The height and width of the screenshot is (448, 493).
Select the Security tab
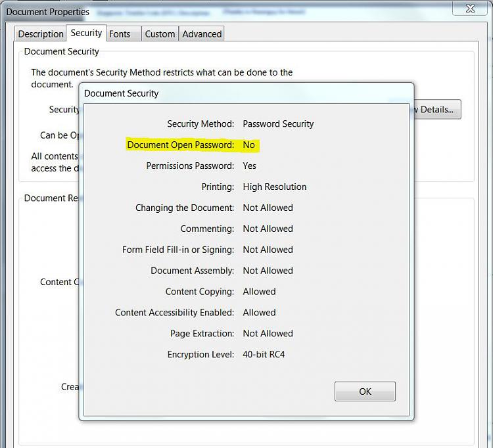click(x=86, y=33)
